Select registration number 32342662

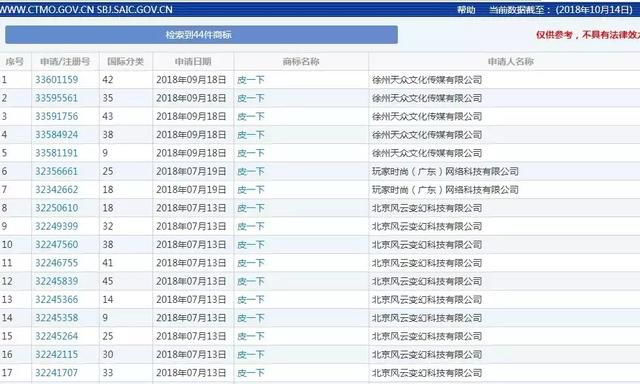point(56,190)
